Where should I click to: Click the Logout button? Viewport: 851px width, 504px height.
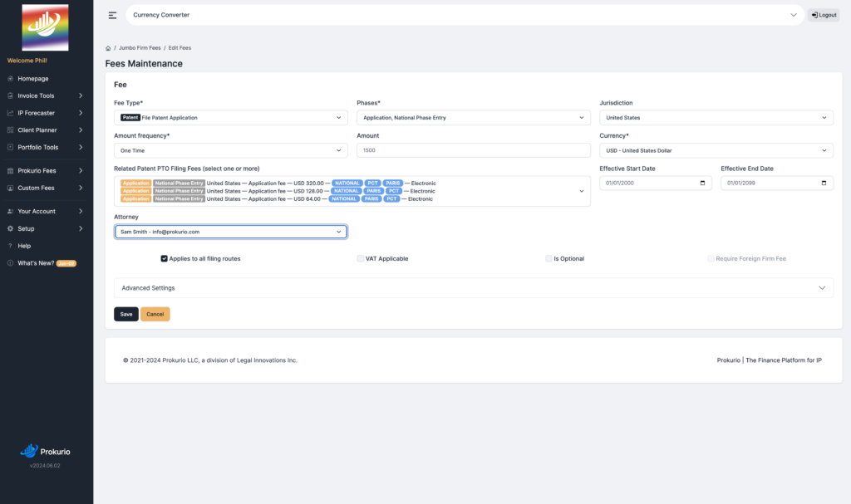click(824, 15)
